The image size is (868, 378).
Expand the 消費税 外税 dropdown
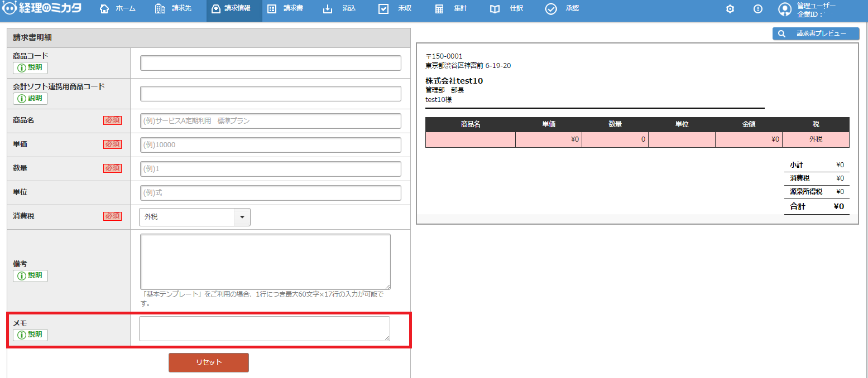click(242, 217)
